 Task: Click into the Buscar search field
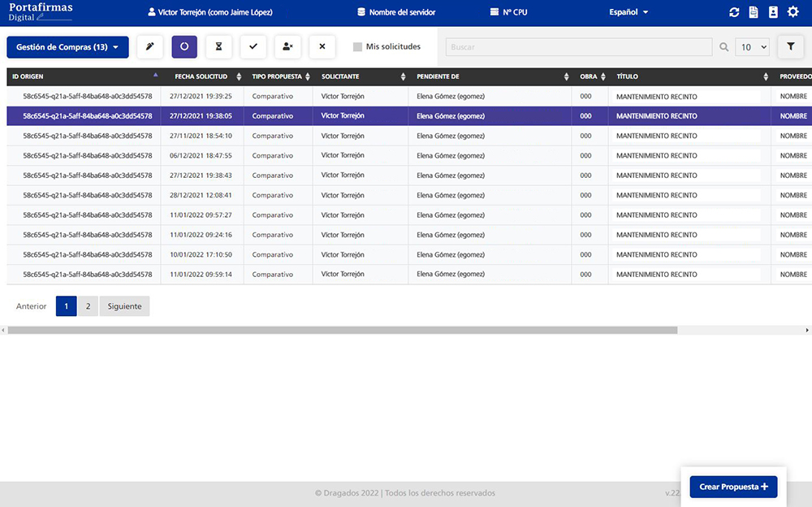click(579, 47)
